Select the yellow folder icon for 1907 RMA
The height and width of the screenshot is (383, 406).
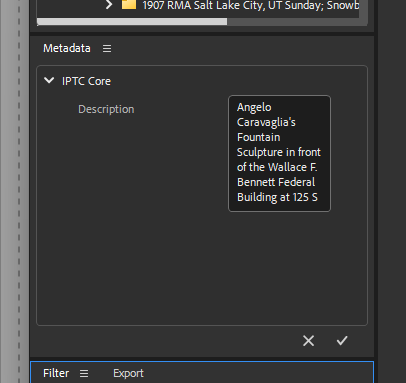click(129, 5)
